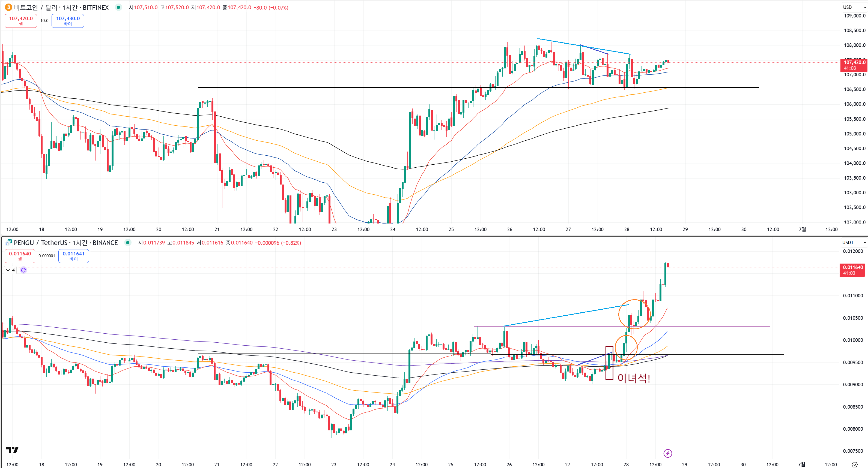Click the purple lightning event marker
868x468 pixels.
pyautogui.click(x=667, y=453)
